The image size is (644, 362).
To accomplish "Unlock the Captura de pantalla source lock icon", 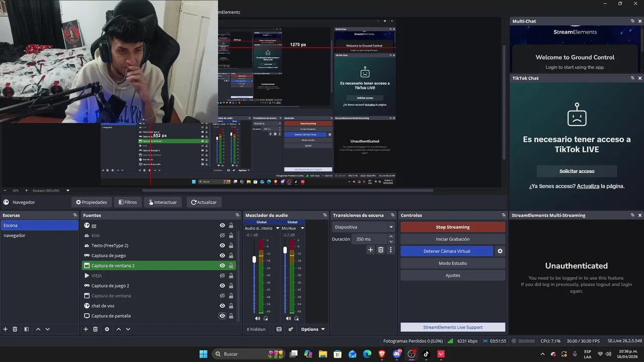I will (231, 316).
